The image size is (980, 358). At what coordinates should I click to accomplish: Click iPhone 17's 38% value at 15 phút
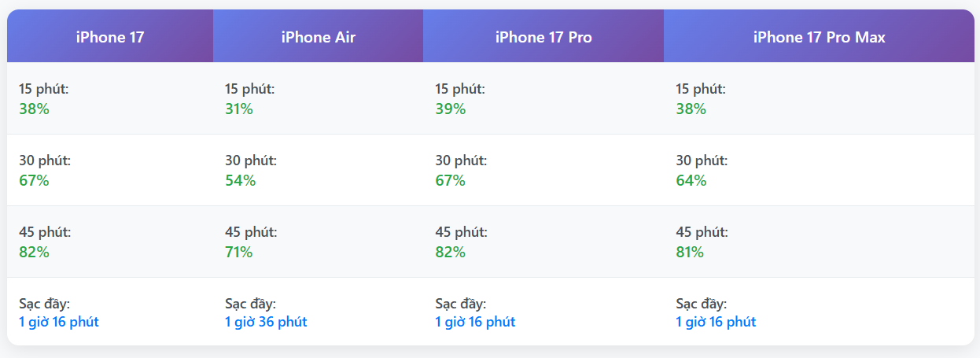[x=34, y=109]
